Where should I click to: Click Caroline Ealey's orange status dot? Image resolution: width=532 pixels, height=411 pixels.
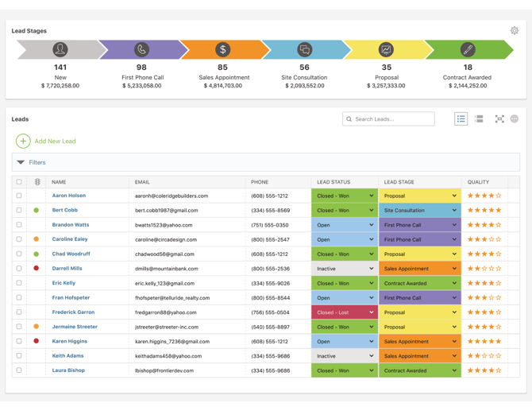(x=37, y=239)
